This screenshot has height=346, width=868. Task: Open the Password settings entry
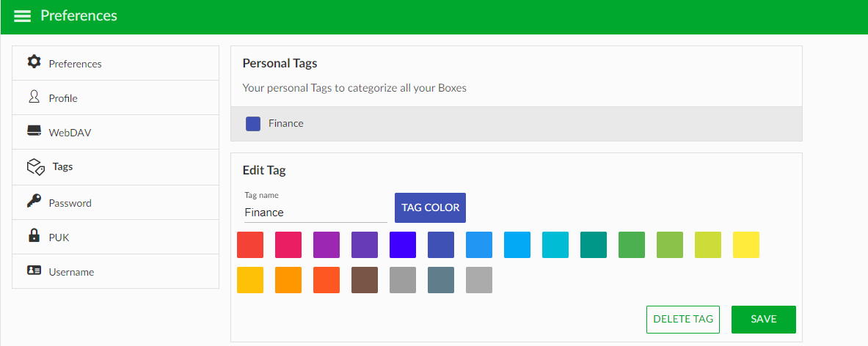[116, 202]
